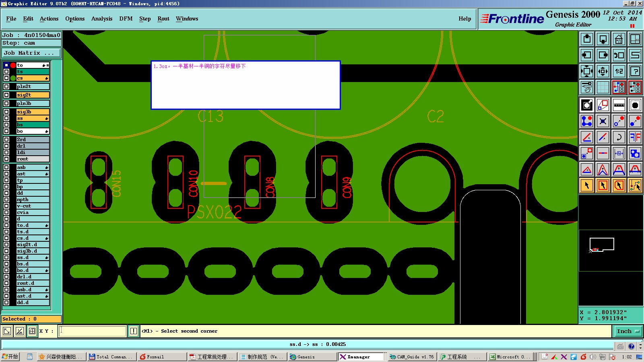Toggle the checkbox for layer bo
The image size is (644, 362).
[x=6, y=131]
